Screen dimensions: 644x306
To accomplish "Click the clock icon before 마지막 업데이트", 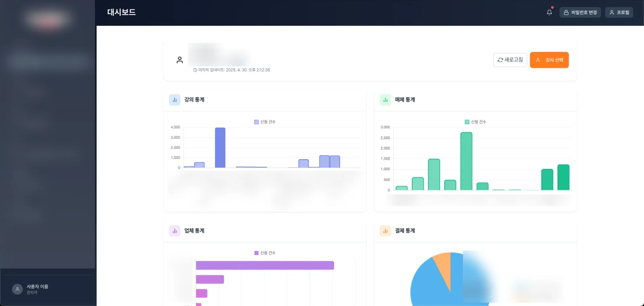I will (x=195, y=70).
